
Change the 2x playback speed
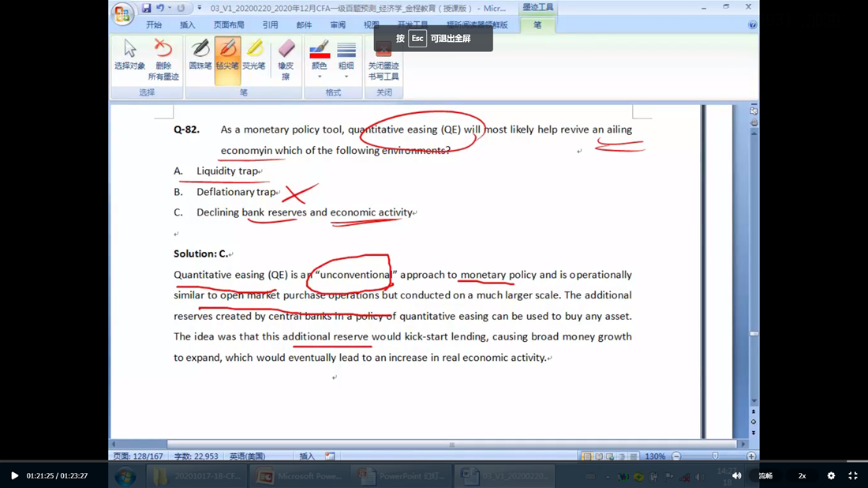803,476
